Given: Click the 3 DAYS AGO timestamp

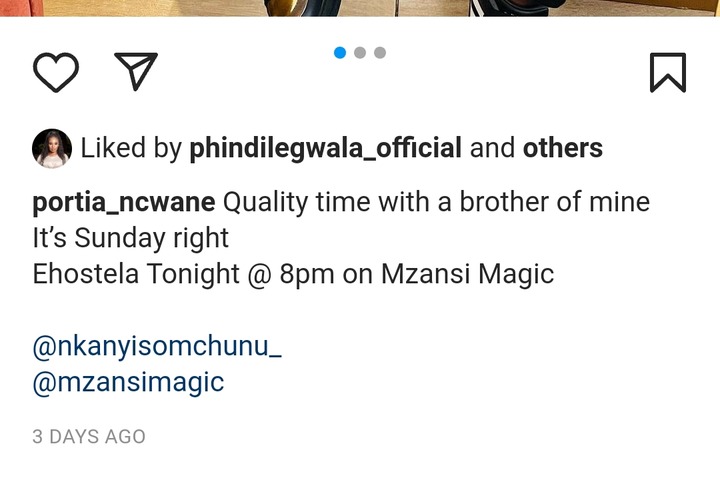Looking at the screenshot, I should coord(89,437).
